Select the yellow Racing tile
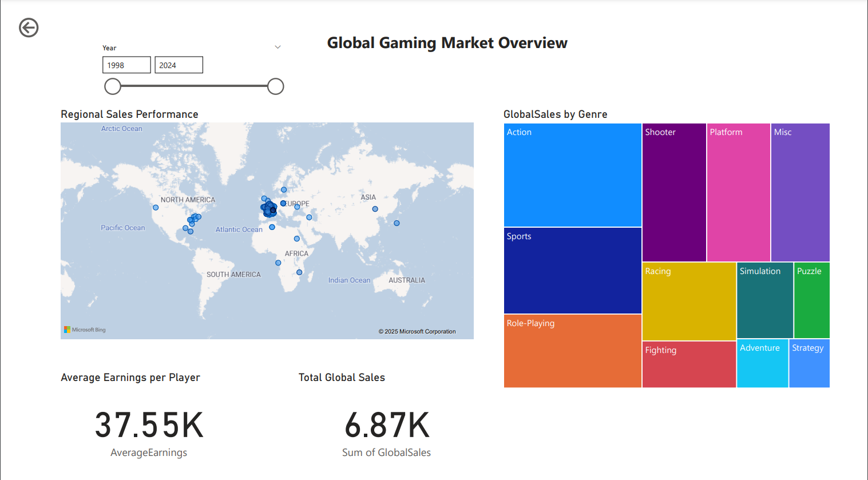The width and height of the screenshot is (868, 480). tap(689, 302)
